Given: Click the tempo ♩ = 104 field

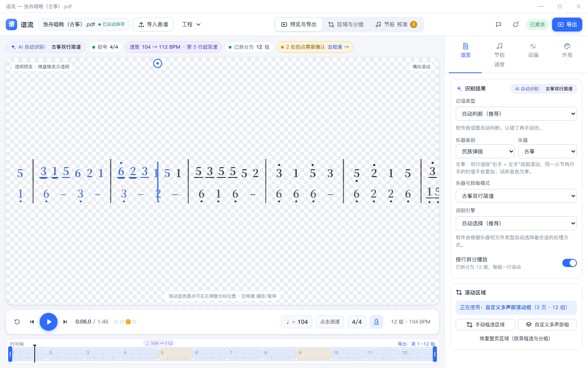Looking at the screenshot, I should (297, 322).
